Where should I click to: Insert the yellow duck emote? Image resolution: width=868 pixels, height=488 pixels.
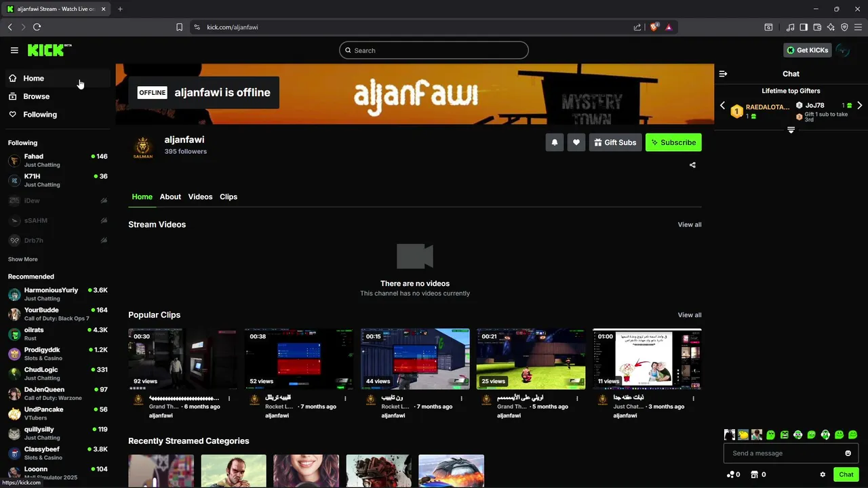tap(743, 434)
